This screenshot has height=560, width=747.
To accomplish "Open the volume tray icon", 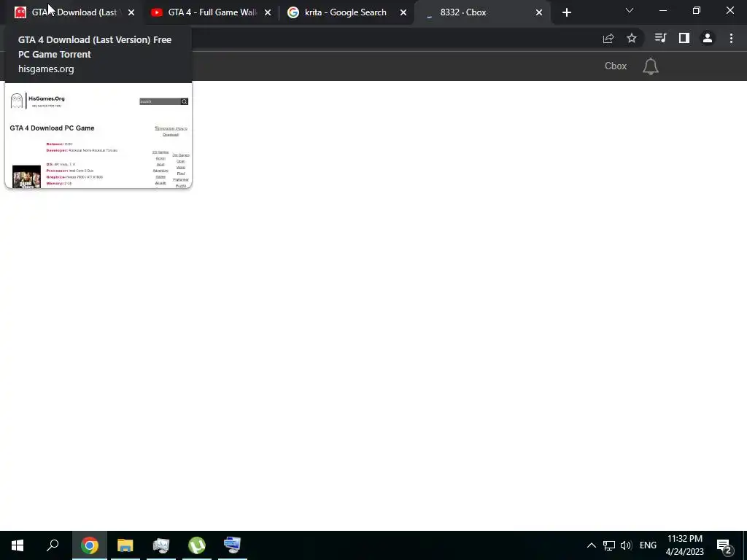I will pyautogui.click(x=626, y=545).
